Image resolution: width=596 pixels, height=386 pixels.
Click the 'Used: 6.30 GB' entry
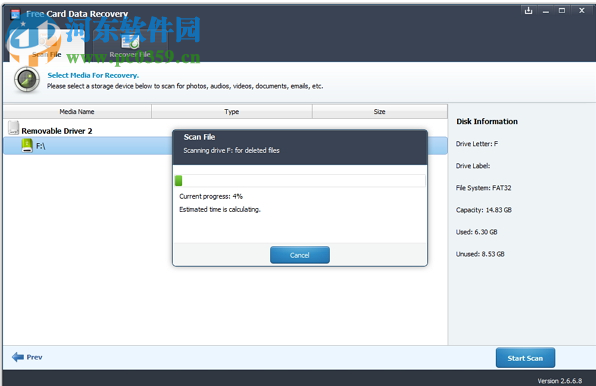[477, 232]
